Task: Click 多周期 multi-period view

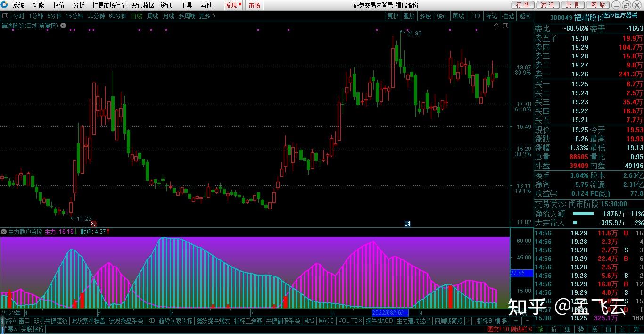Action: point(187,16)
